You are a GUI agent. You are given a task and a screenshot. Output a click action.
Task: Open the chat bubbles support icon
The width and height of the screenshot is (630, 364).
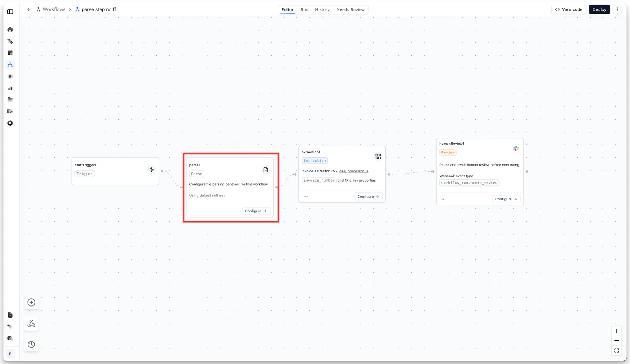click(10, 338)
